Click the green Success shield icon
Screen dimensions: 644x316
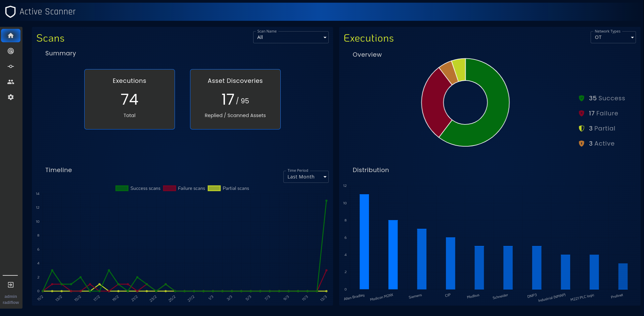[582, 98]
